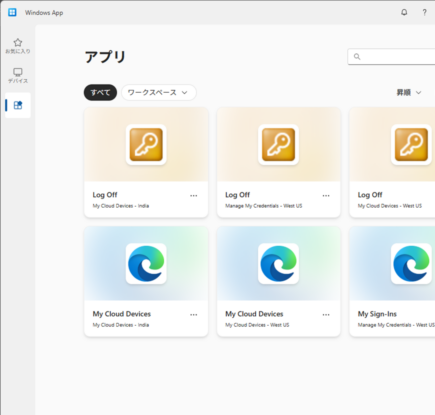The width and height of the screenshot is (435, 415).
Task: Expand the ワークスペース filter dropdown
Action: coord(159,92)
